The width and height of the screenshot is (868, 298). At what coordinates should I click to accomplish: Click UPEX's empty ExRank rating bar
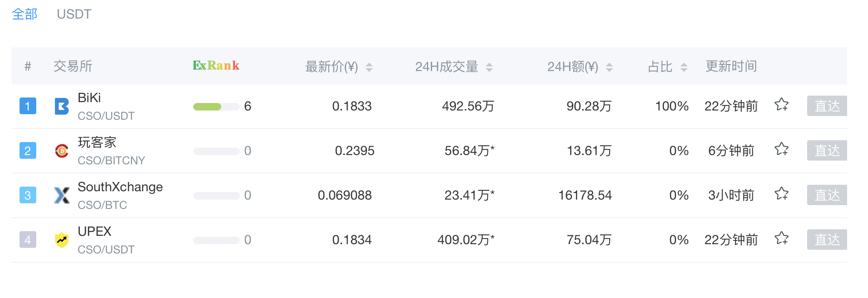(216, 240)
